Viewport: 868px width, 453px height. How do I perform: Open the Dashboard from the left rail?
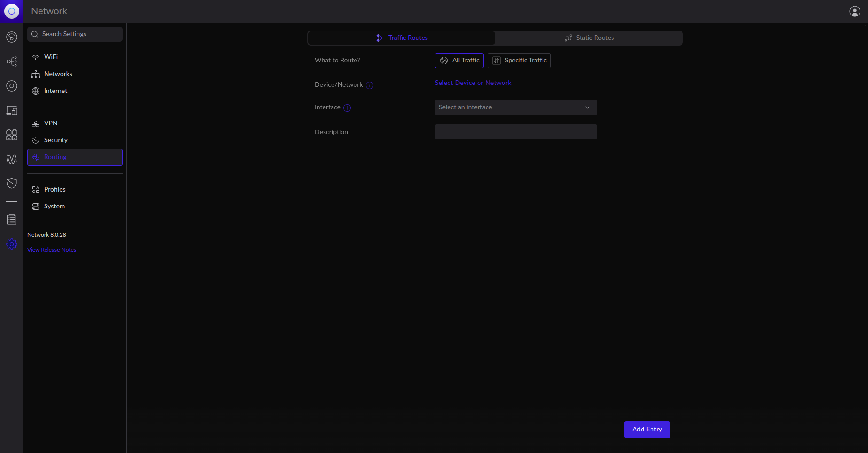pos(12,37)
